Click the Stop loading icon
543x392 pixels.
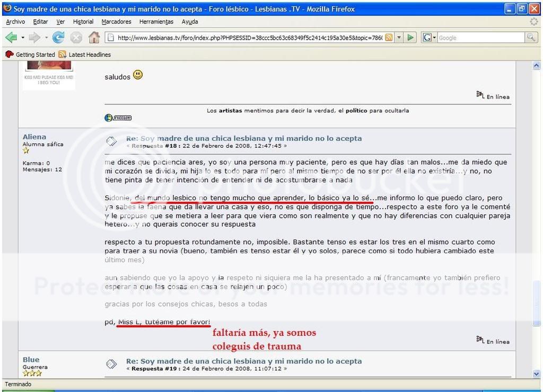click(76, 38)
